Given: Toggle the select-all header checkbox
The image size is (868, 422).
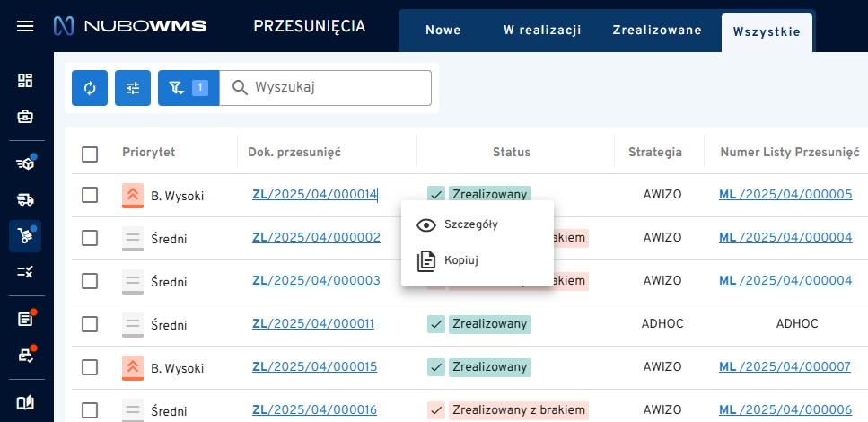Looking at the screenshot, I should 90,154.
